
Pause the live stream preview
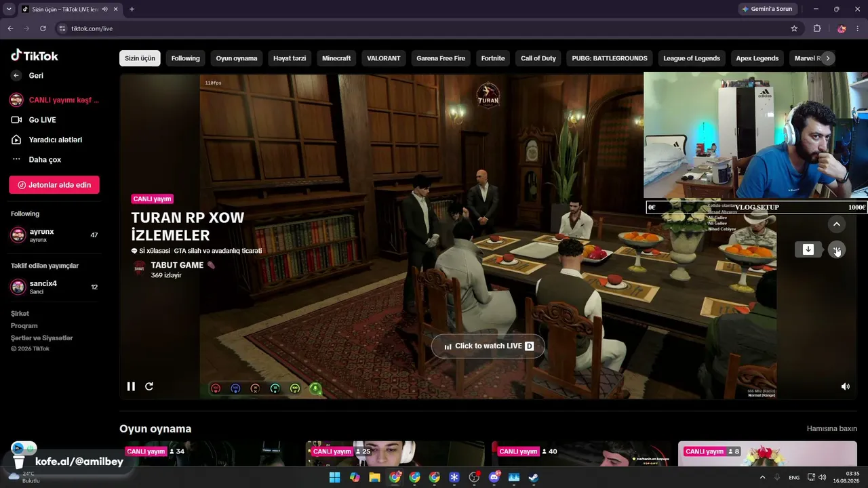(x=131, y=386)
